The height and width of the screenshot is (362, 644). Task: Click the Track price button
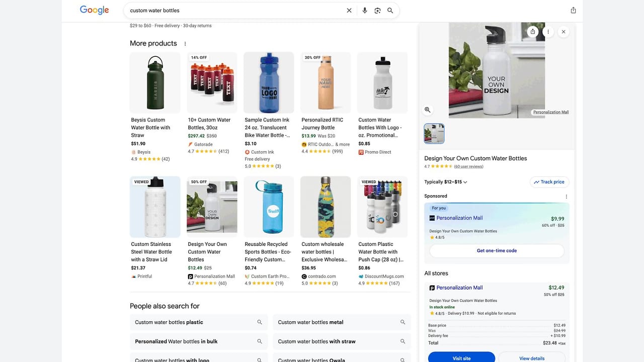point(549,182)
